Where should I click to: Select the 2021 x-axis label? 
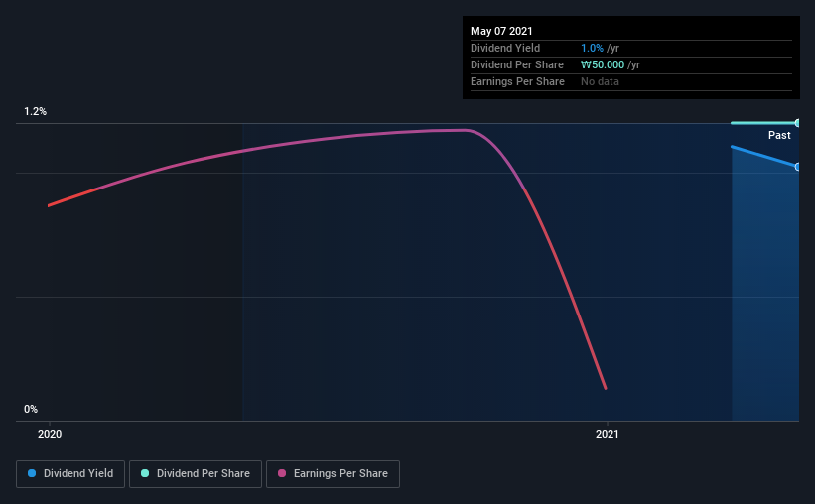pyautogui.click(x=608, y=434)
